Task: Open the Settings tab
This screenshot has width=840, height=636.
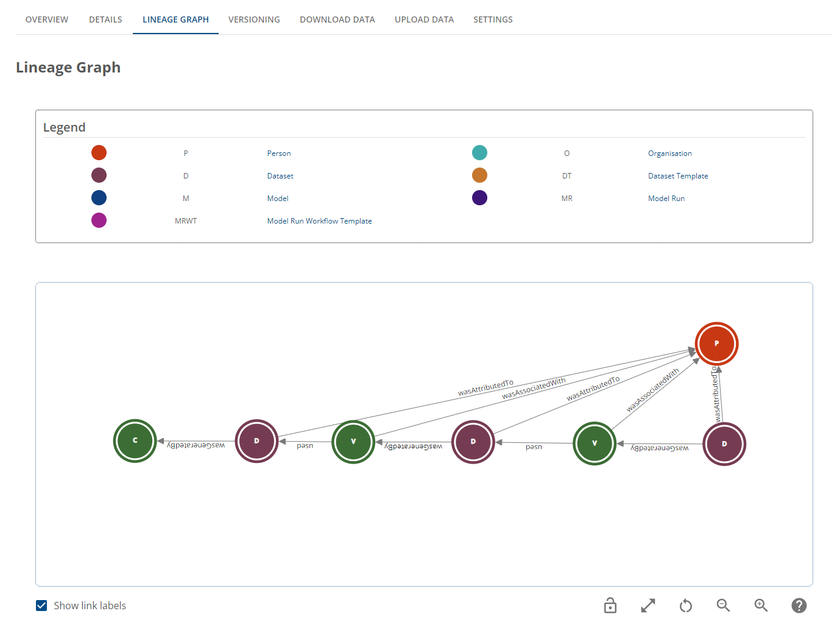Action: (493, 19)
